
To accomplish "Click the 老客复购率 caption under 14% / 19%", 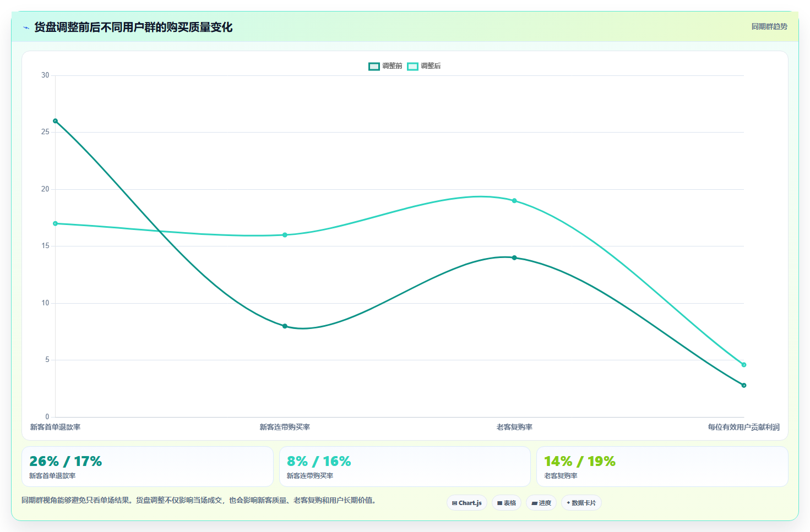I will click(561, 476).
